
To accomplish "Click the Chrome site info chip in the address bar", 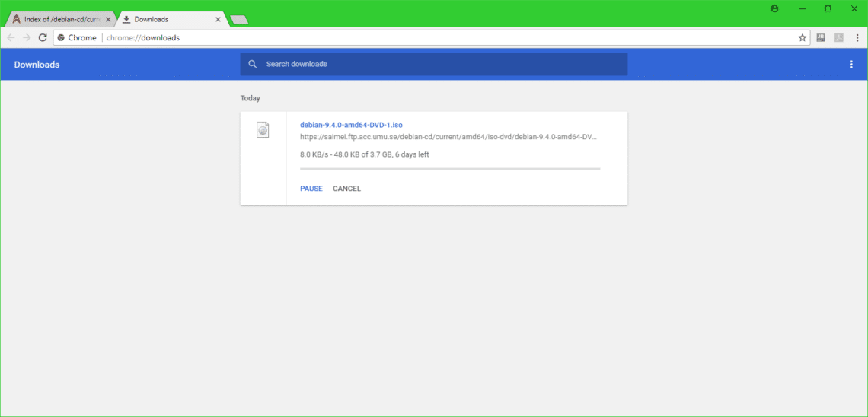I will pyautogui.click(x=77, y=37).
